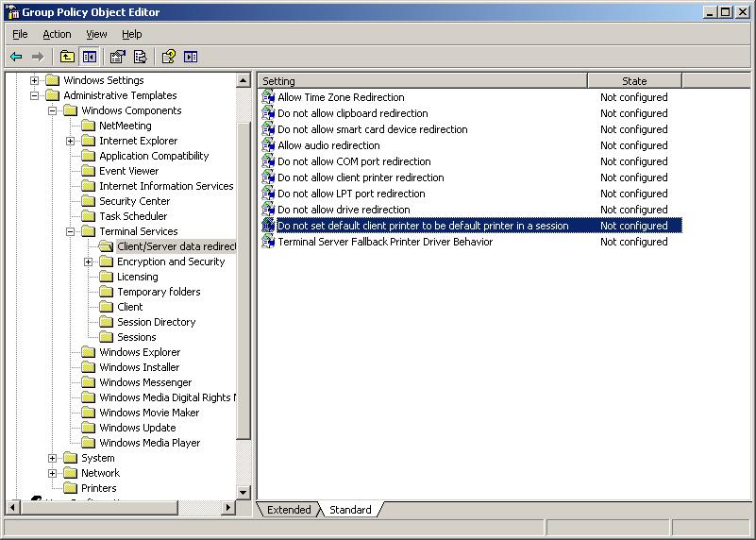Select the Windows Media Player tree item
The image size is (756, 540).
click(x=149, y=443)
